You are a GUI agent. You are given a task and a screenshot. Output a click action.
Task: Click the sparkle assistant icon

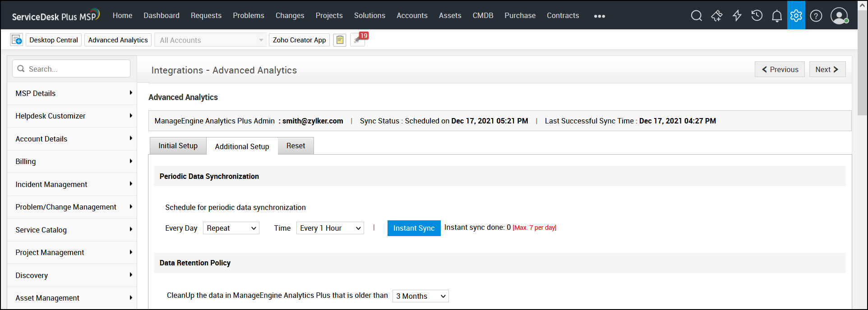(716, 16)
